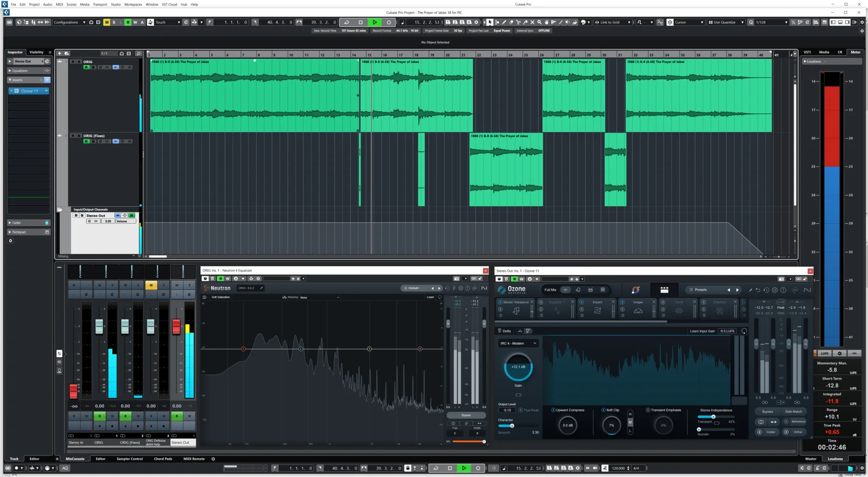The width and height of the screenshot is (868, 477).
Task: Select the Zoom magnifier tool
Action: pos(539,22)
